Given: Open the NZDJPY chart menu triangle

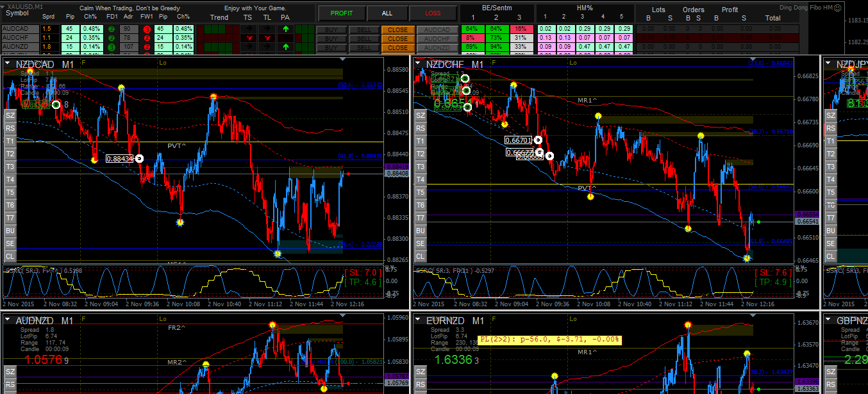Looking at the screenshot, I should tap(830, 64).
